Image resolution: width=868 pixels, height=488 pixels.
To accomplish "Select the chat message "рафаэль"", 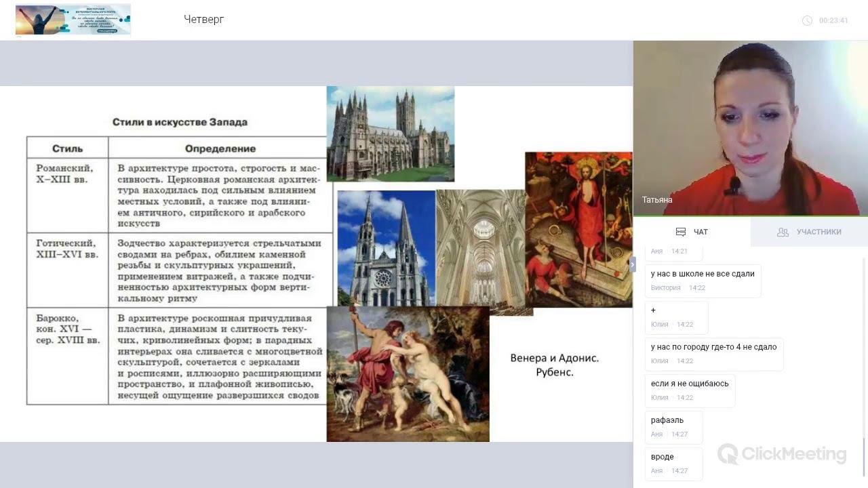I will tap(673, 426).
